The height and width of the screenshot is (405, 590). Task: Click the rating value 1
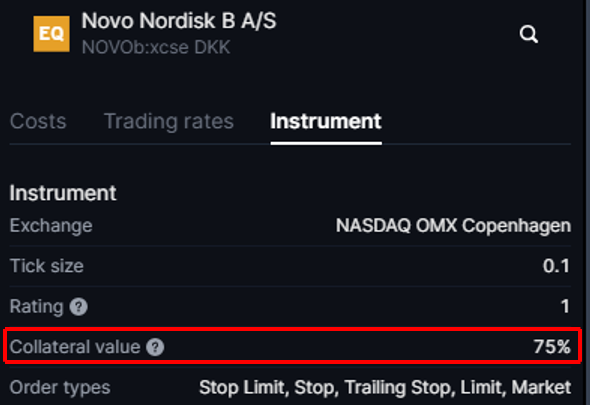click(565, 306)
